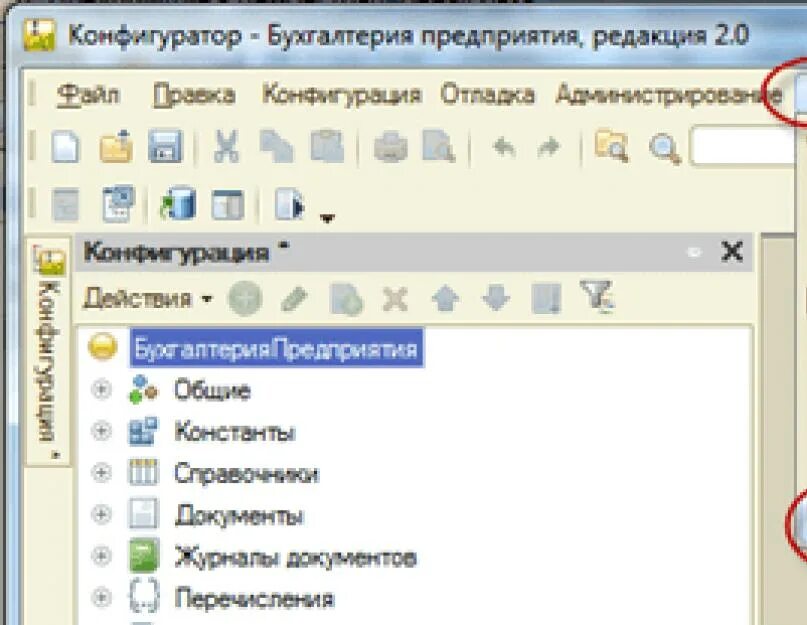This screenshot has width=807, height=625.
Task: Expand the Константы tree node
Action: coord(101,430)
